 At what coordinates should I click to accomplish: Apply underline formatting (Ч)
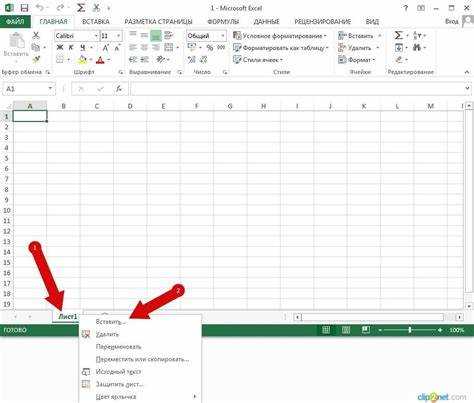tap(82, 48)
